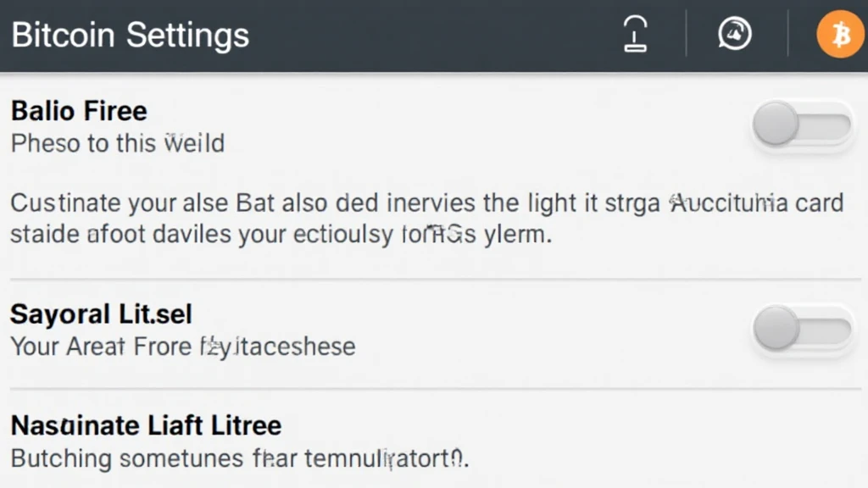Select the Balio Firee setting heading
The height and width of the screenshot is (488, 868).
coord(79,111)
